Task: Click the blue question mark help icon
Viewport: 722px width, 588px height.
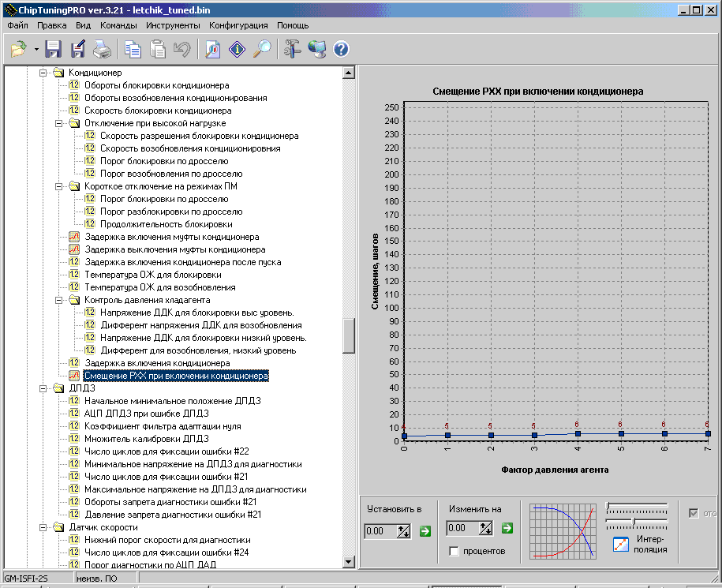Action: (x=341, y=50)
